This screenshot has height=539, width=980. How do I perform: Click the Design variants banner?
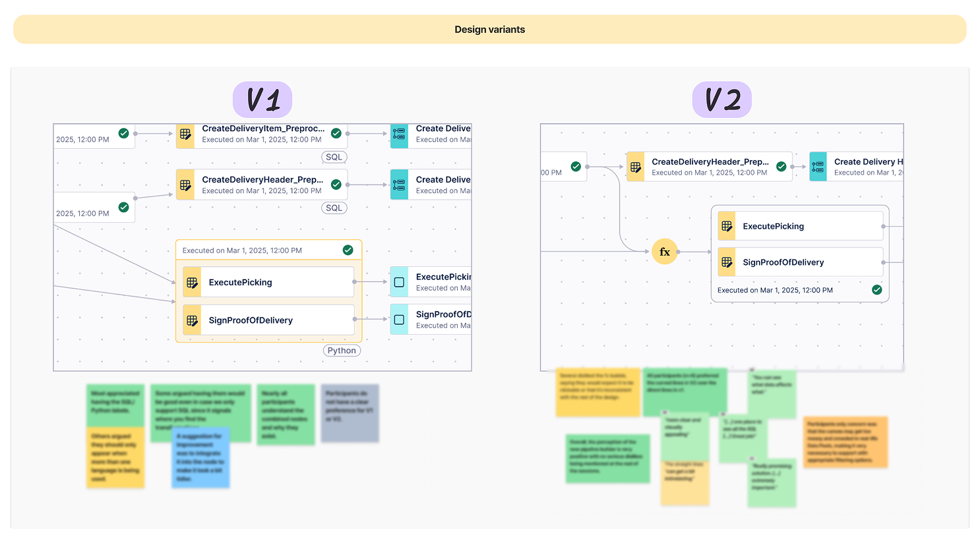[490, 29]
